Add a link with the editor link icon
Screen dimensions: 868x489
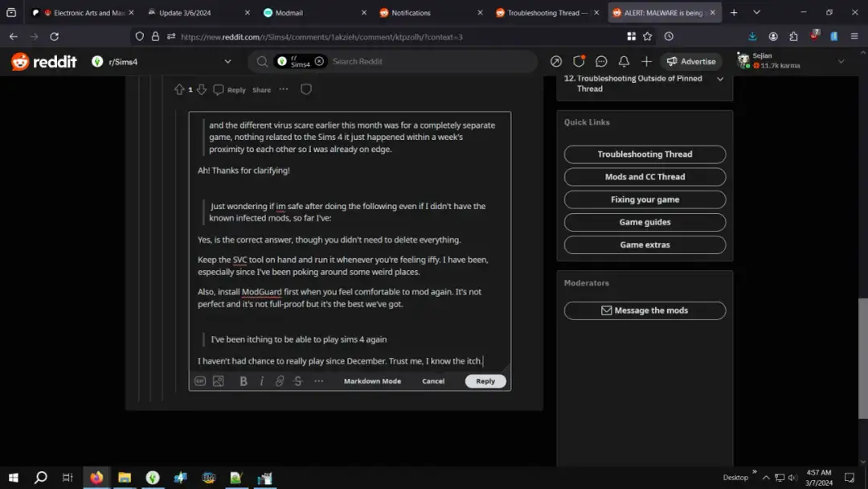(x=280, y=381)
